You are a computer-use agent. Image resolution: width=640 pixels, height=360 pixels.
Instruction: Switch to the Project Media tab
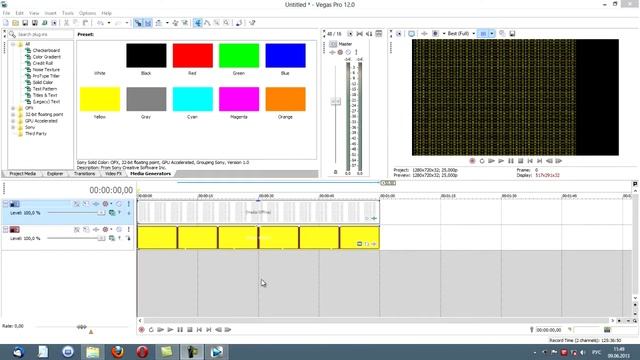coord(22,174)
